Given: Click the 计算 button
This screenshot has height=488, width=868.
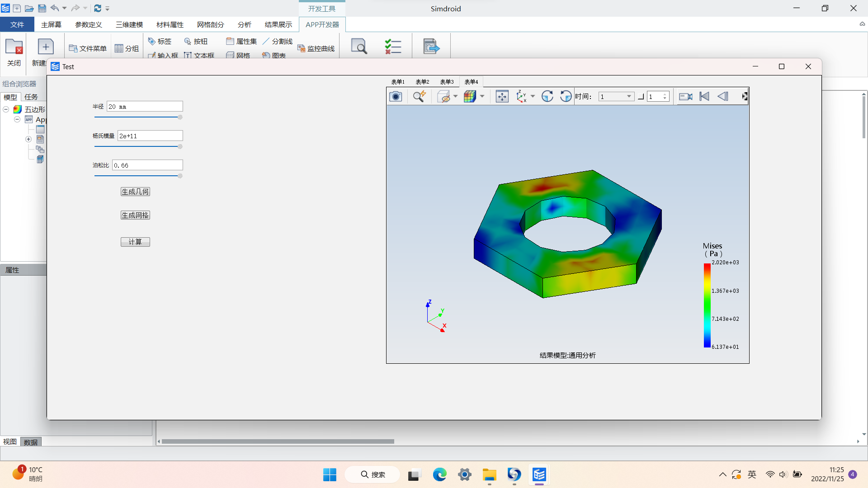Looking at the screenshot, I should 135,242.
